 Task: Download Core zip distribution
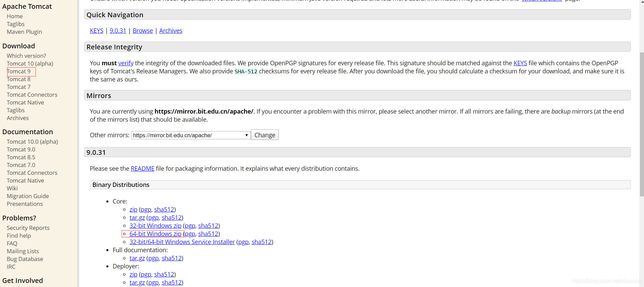pos(133,210)
